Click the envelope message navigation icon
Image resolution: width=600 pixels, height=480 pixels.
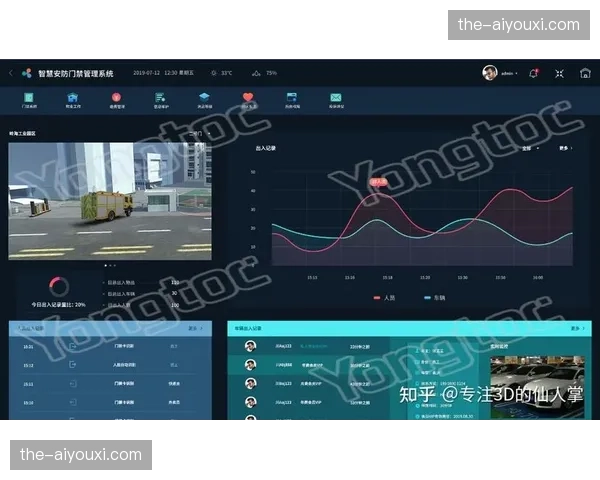click(336, 98)
